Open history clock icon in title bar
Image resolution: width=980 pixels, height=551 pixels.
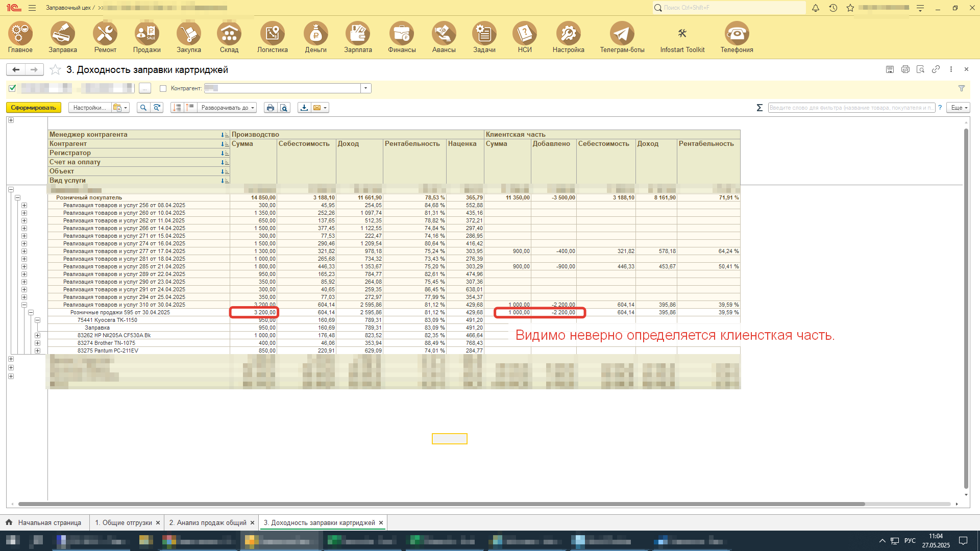coord(833,8)
